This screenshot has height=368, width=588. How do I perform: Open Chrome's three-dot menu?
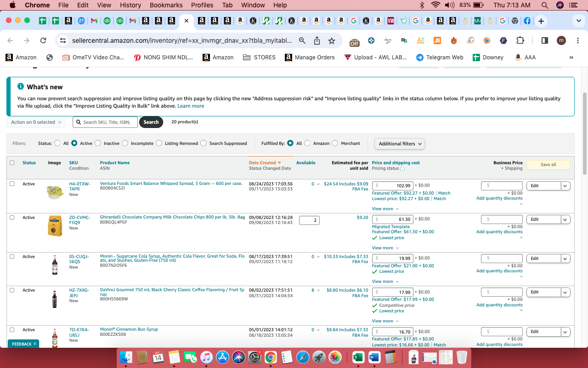click(577, 40)
